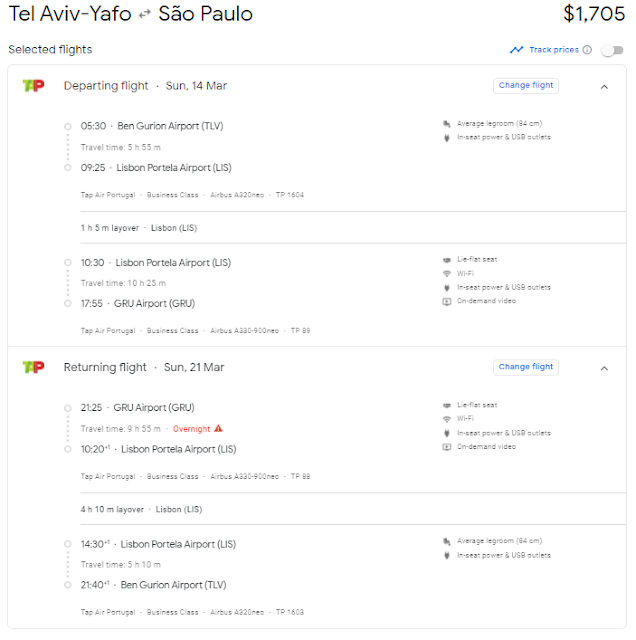Viewport: 636px width, 640px height.
Task: Change the returning flight
Action: (x=526, y=367)
